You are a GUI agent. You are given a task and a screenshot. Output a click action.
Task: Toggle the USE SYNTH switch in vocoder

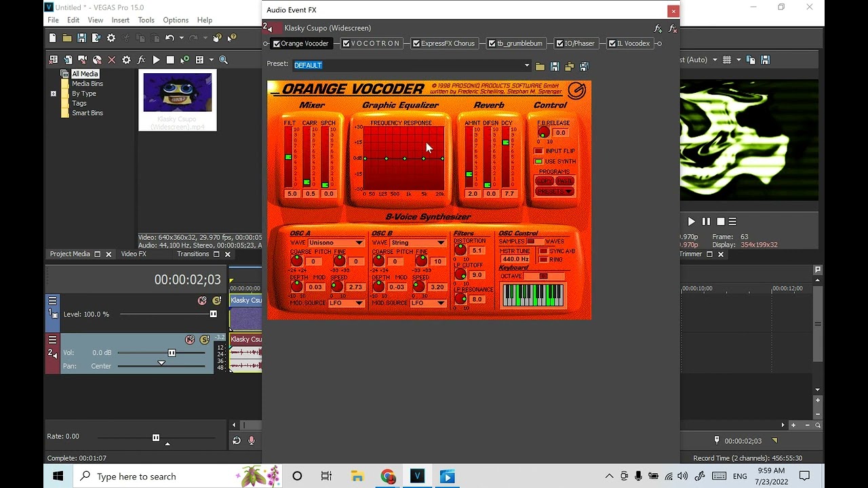[x=538, y=161]
